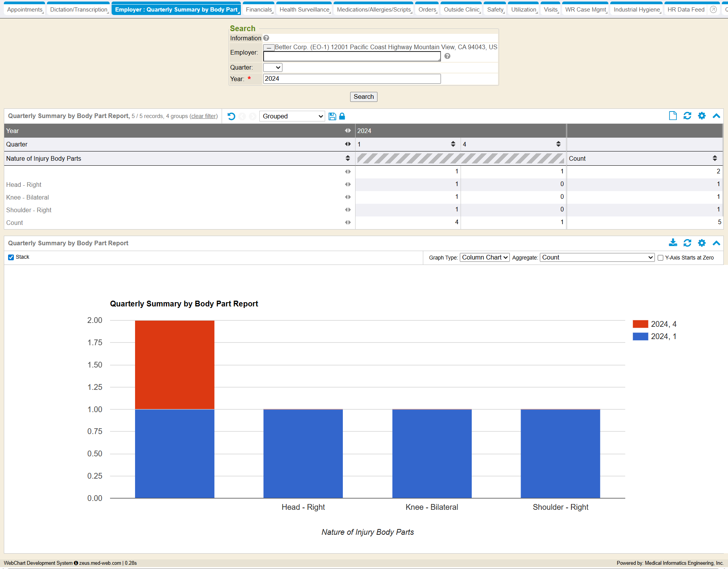Click the undo arrow icon in report toolbar
Screen dimensions: 728x569
(x=231, y=116)
